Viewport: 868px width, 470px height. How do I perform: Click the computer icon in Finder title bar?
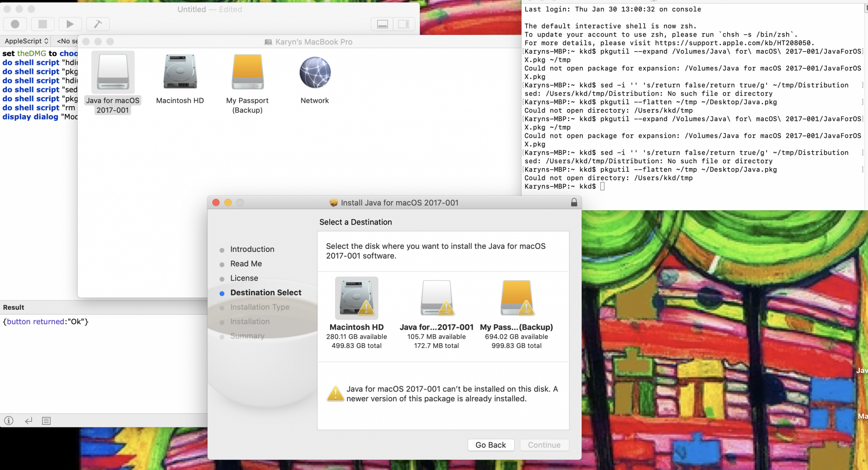268,42
